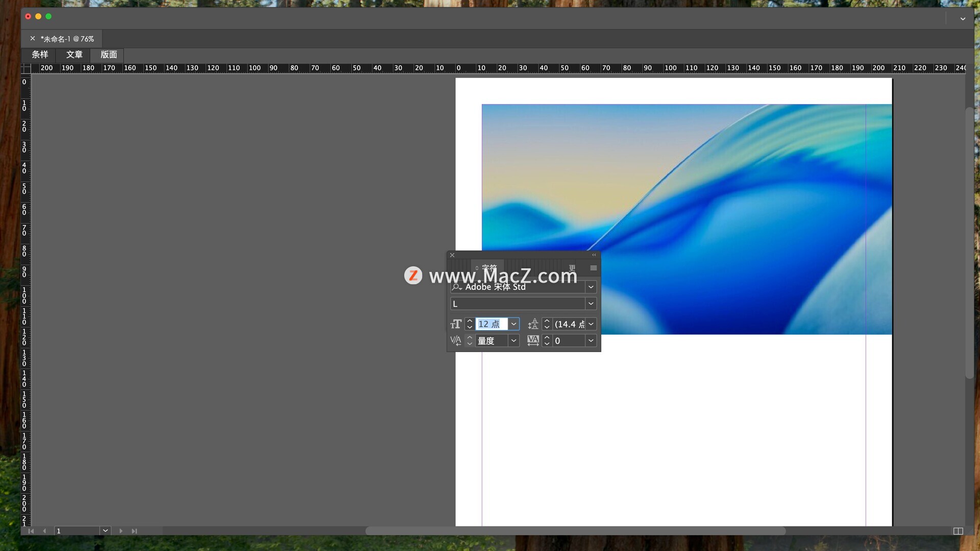
Task: Open the character panel flyout menu
Action: coord(593,268)
